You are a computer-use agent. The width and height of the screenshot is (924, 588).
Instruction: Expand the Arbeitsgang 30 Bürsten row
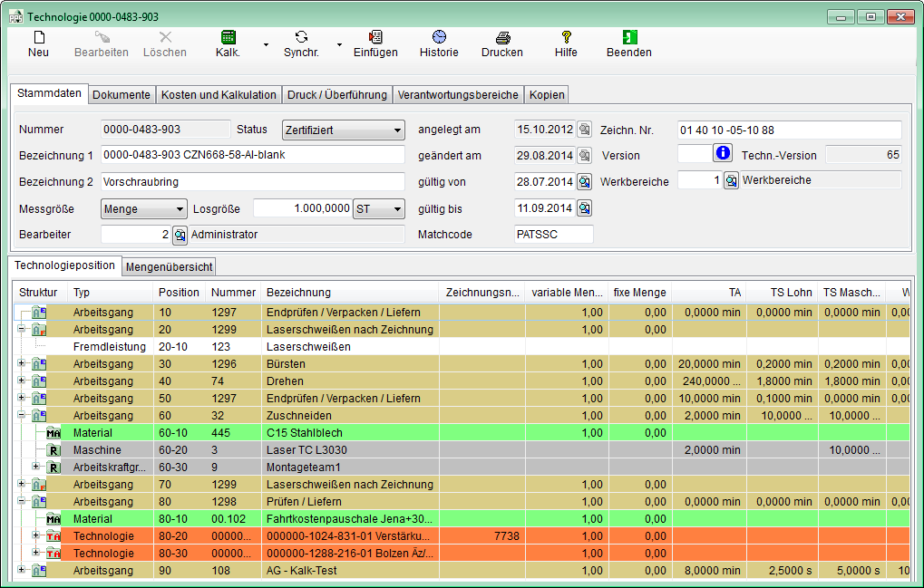(x=22, y=363)
